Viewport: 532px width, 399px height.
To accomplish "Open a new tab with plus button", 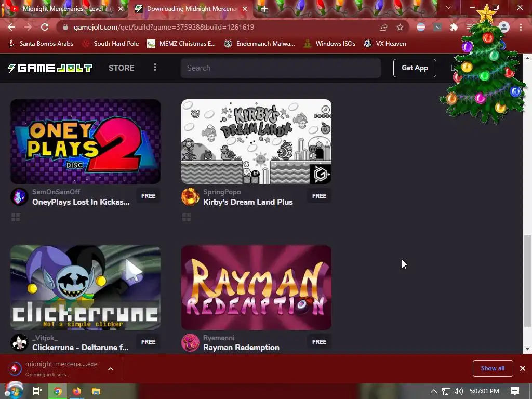I will pos(264,9).
